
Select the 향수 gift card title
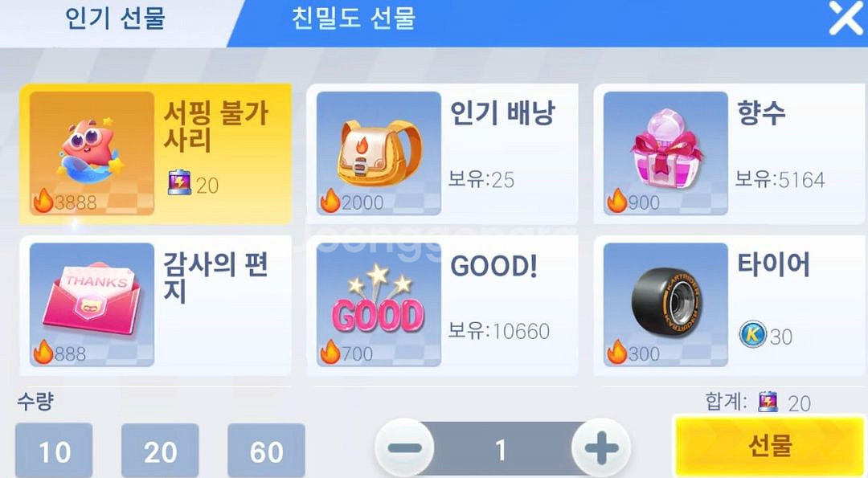761,113
